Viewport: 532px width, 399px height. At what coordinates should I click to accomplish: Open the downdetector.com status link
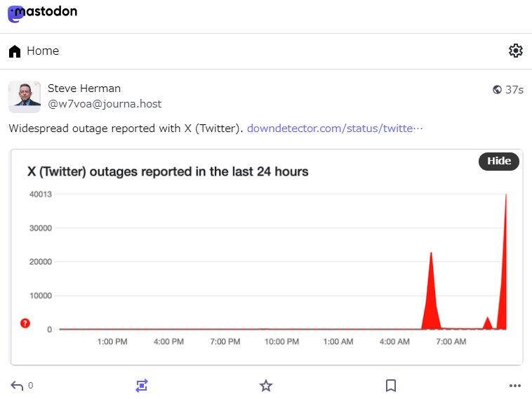coord(335,129)
